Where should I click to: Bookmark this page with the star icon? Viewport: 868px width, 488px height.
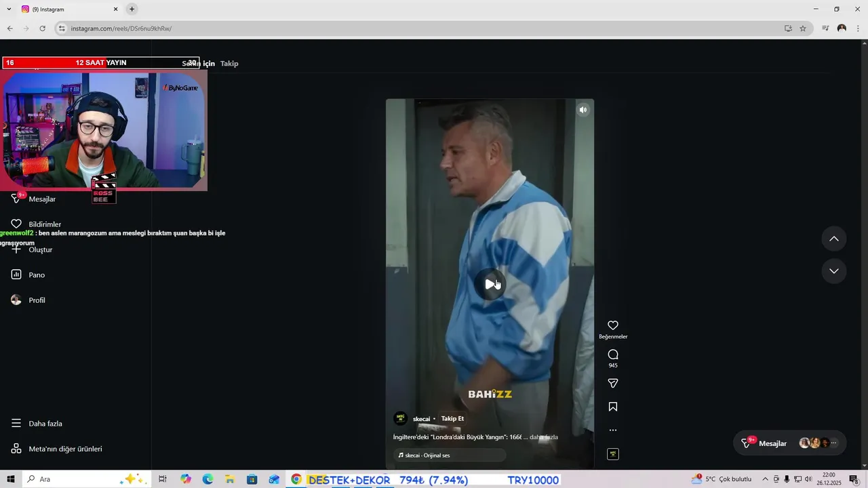[x=803, y=28]
